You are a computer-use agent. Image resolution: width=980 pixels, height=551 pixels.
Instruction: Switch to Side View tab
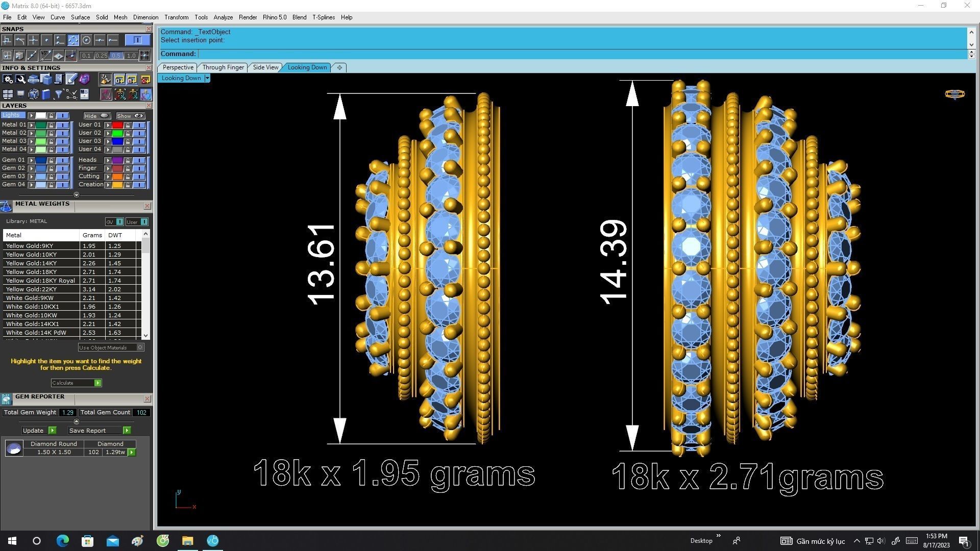point(265,67)
